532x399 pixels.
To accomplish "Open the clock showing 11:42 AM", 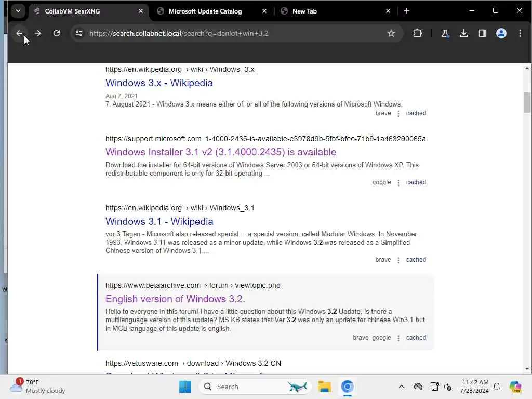I will click(x=474, y=387).
